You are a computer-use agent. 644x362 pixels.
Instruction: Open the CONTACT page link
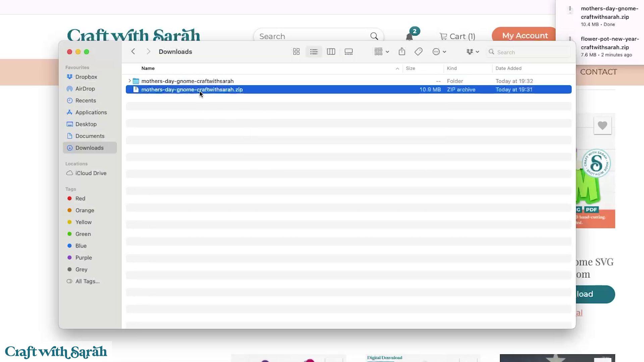coord(598,72)
